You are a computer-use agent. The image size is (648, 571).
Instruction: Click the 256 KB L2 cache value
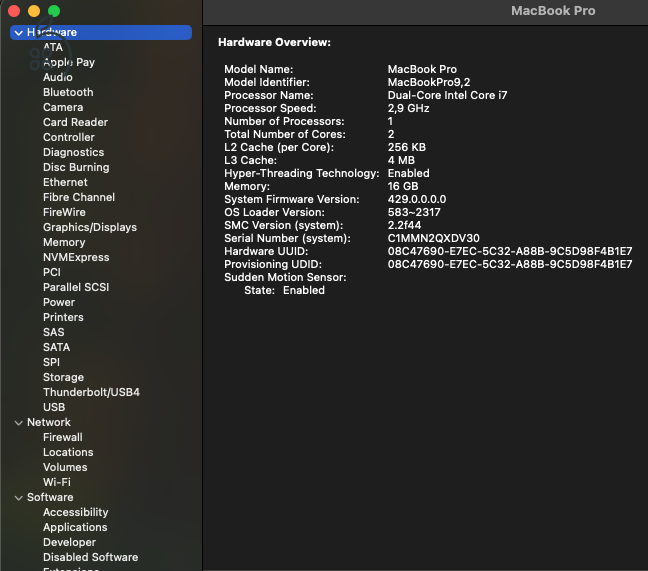(407, 148)
